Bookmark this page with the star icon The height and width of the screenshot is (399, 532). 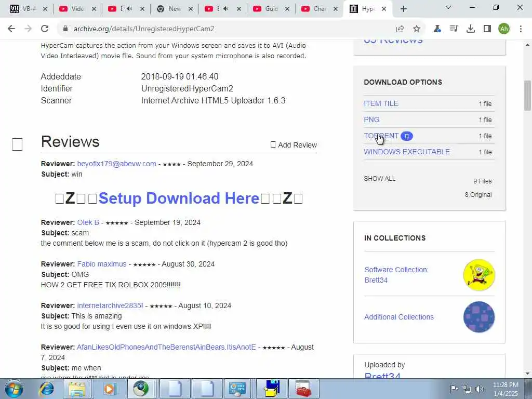pos(417,29)
